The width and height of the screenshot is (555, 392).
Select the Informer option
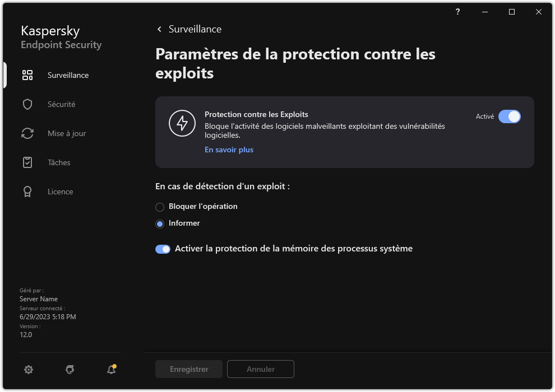[160, 223]
